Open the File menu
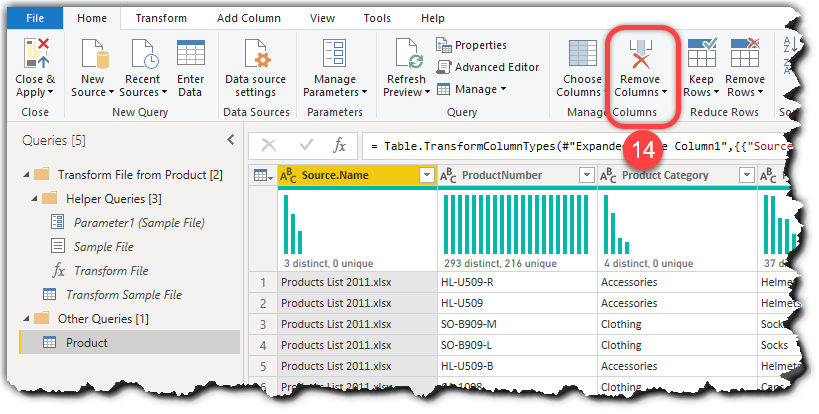This screenshot has width=819, height=414. point(35,18)
